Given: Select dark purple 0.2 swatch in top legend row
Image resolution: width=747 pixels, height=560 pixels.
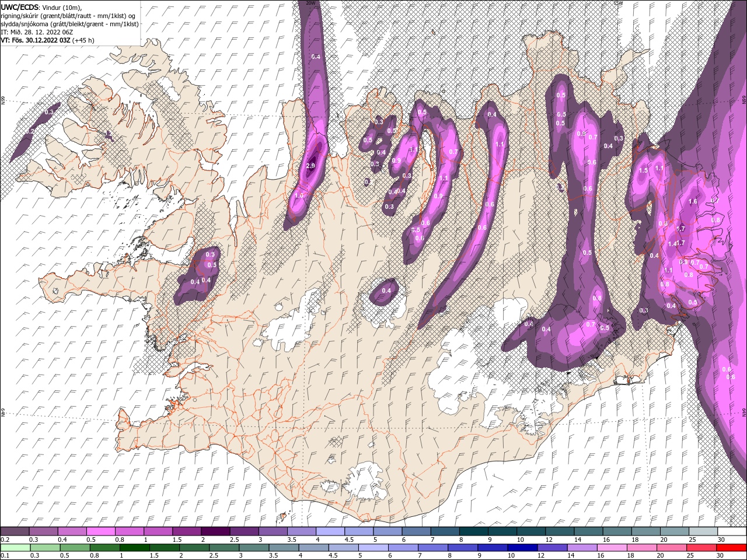Looking at the screenshot, I should point(15,531).
